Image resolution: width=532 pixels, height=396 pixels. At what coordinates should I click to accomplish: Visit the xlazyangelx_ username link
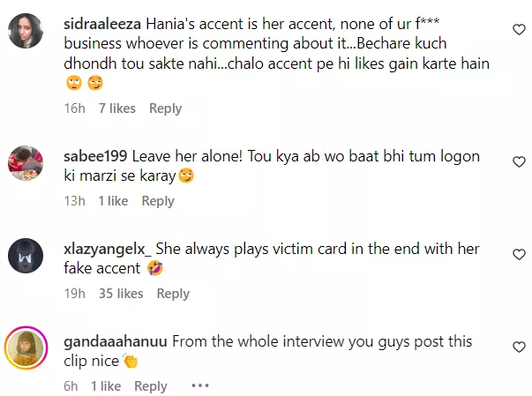point(108,250)
